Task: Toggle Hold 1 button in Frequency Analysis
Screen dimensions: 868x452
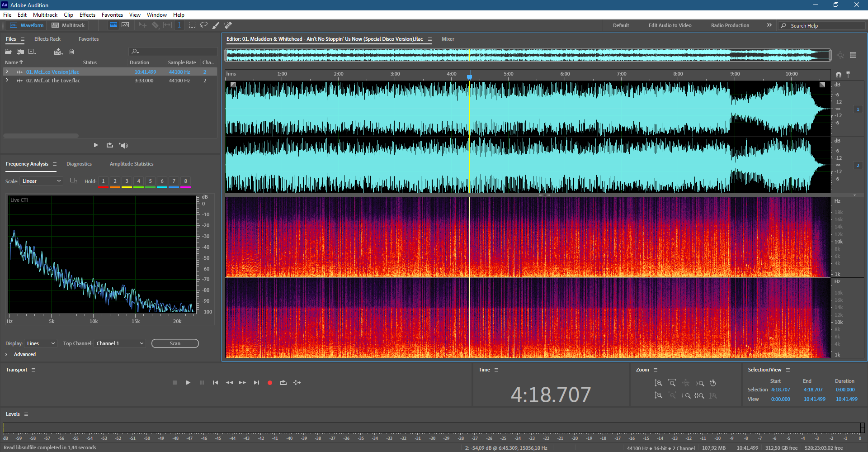Action: coord(103,181)
